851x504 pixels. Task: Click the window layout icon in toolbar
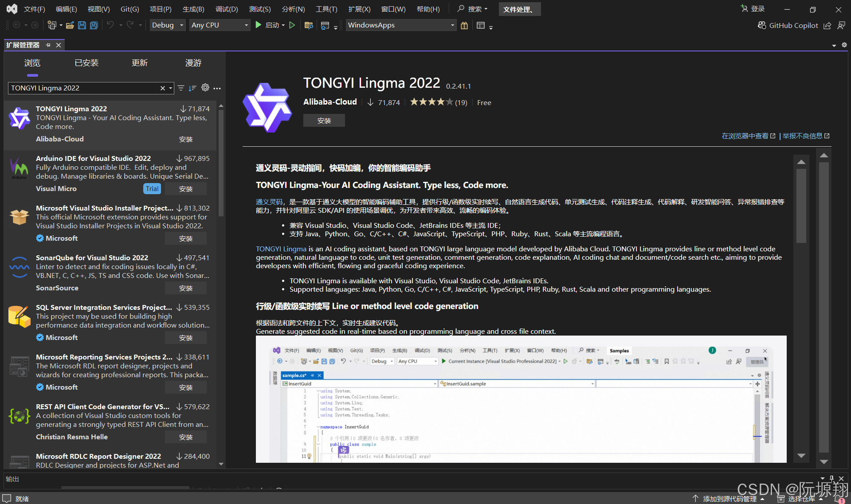click(x=481, y=25)
